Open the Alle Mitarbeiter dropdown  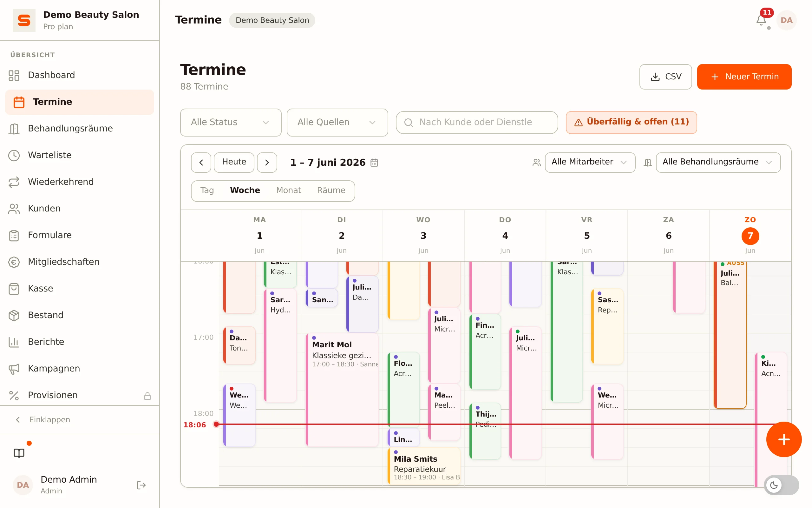click(x=590, y=163)
